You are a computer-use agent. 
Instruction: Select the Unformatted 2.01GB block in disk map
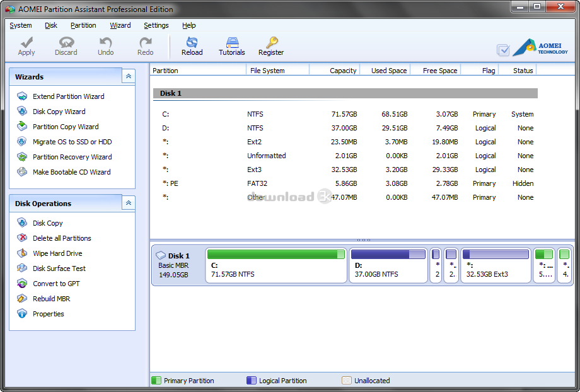(451, 265)
